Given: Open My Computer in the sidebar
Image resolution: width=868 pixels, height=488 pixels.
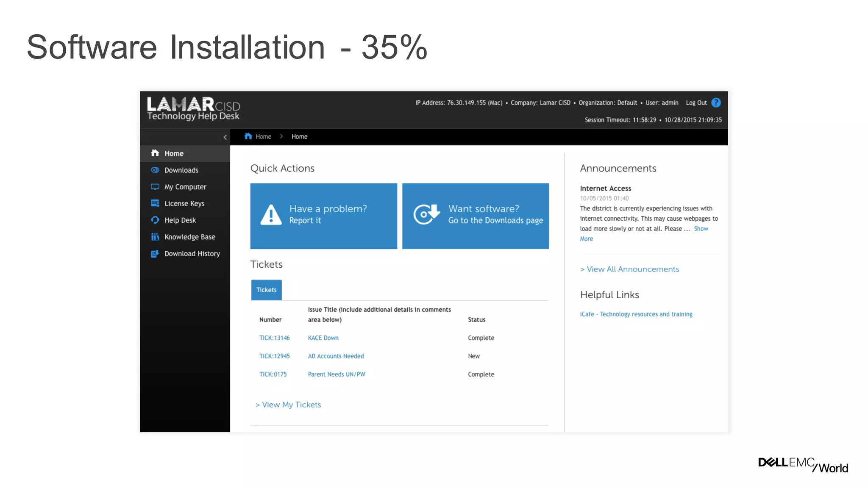Looking at the screenshot, I should [185, 187].
